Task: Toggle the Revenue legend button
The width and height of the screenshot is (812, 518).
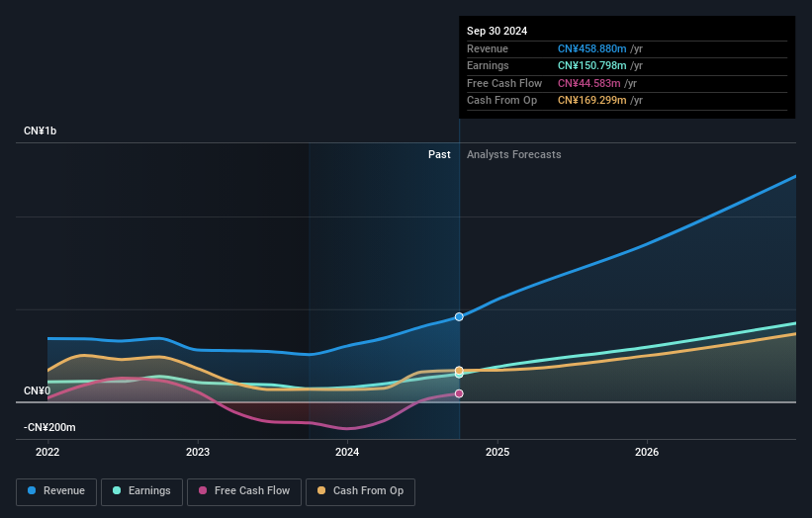Action: click(56, 491)
